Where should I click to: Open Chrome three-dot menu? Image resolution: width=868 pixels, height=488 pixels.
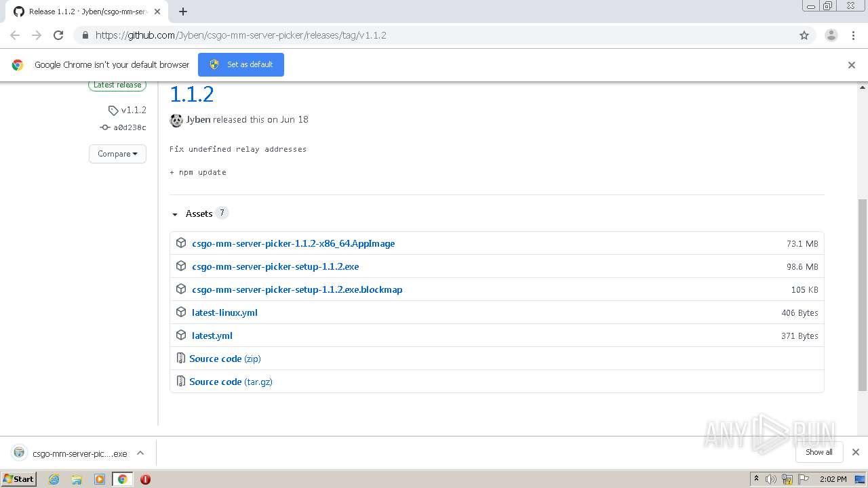tap(853, 35)
